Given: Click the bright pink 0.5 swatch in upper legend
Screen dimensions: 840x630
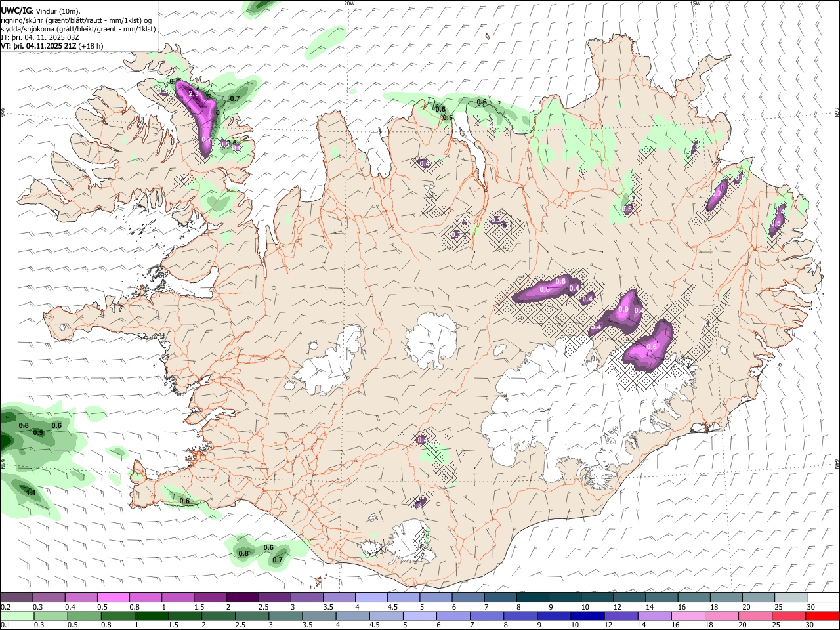Looking at the screenshot, I should (x=114, y=598).
